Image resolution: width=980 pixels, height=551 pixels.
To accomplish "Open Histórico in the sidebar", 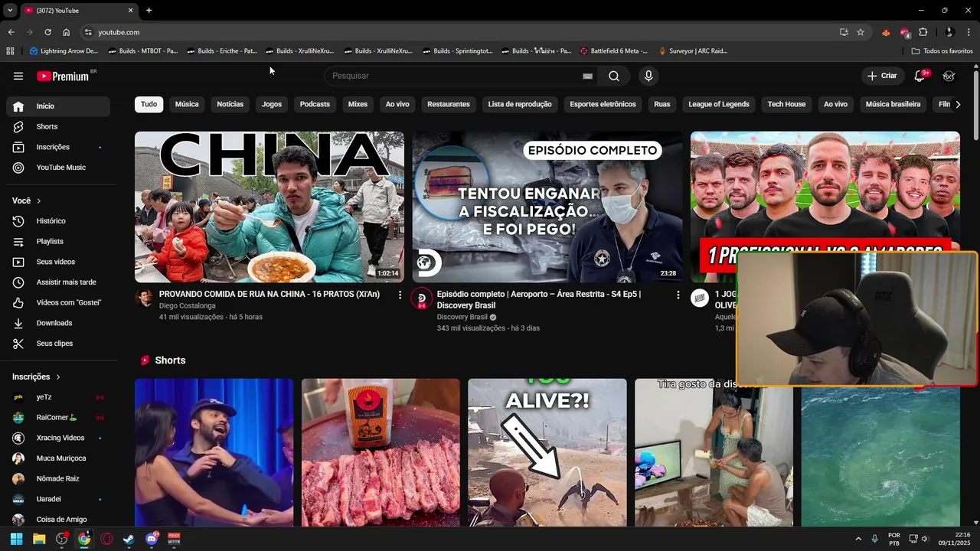I will coord(58,220).
